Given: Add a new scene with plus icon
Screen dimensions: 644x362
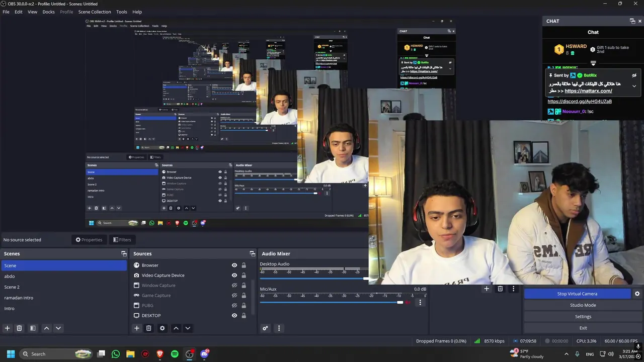Looking at the screenshot, I should click(7, 328).
